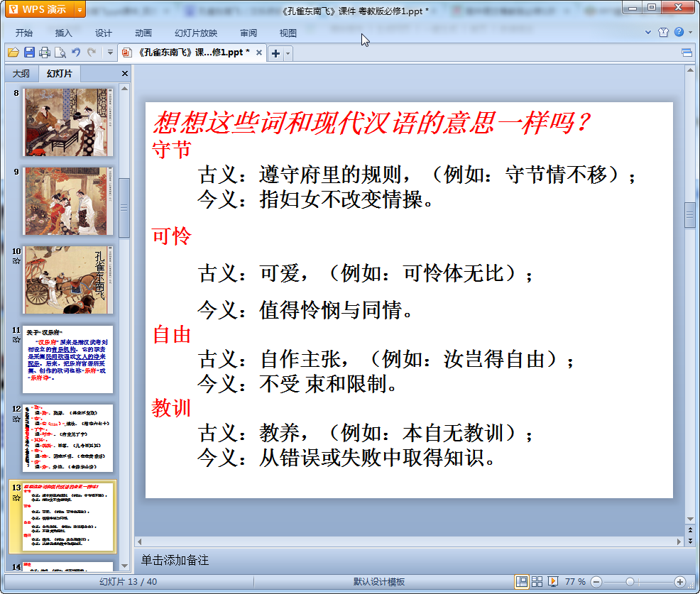Open help question mark icon
The image size is (700, 594).
[x=679, y=32]
